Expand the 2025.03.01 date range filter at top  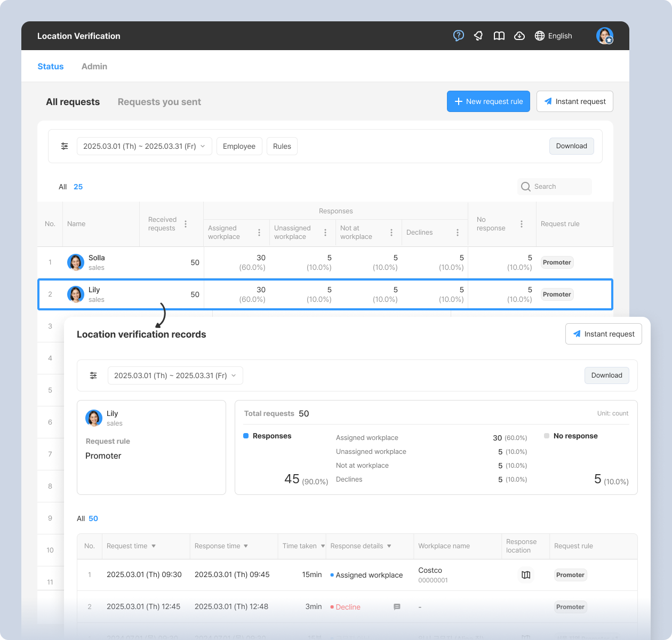tap(144, 146)
